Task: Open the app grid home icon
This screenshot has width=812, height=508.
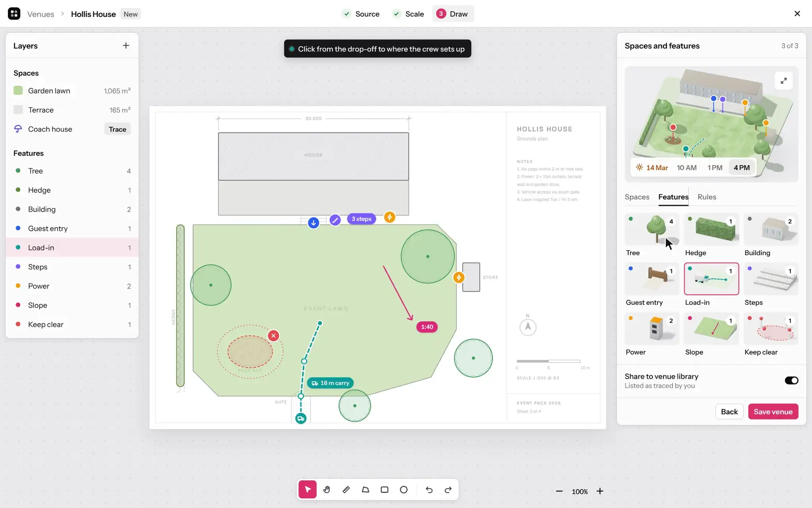Action: [x=14, y=14]
